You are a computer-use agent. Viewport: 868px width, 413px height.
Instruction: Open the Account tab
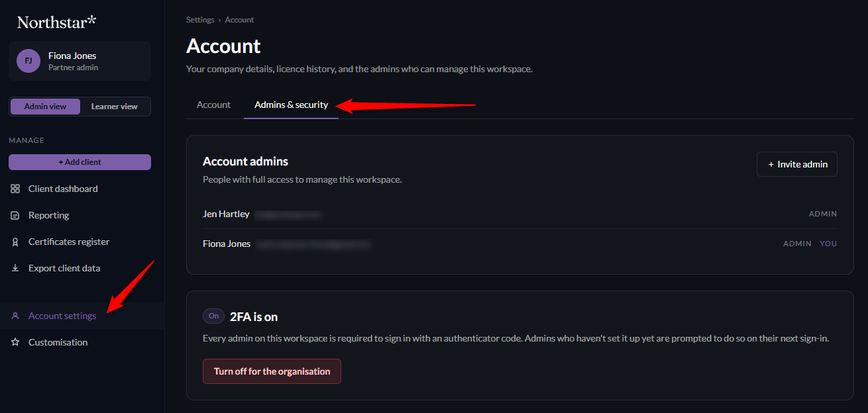213,105
